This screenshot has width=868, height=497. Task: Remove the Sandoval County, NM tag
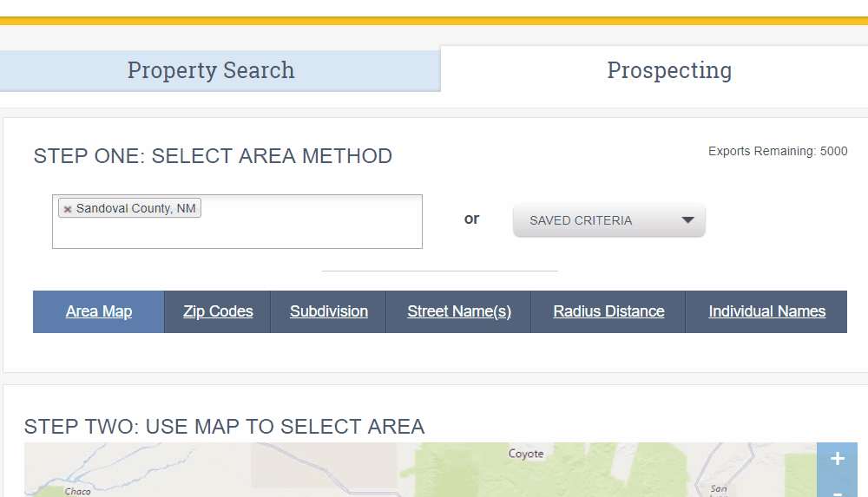(x=68, y=209)
